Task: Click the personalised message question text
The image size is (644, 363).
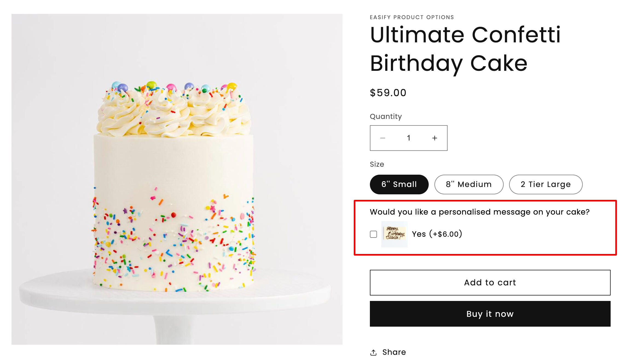Action: click(x=479, y=212)
